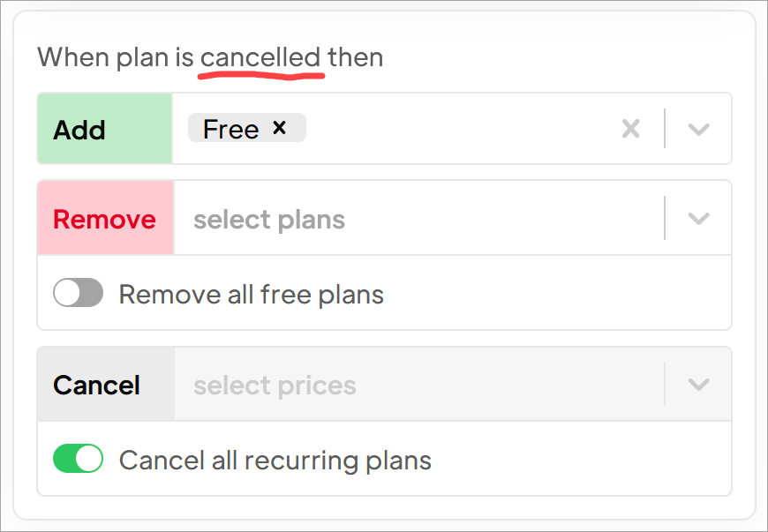Click the chevron icon beside select prices
This screenshot has width=768, height=532.
697,385
